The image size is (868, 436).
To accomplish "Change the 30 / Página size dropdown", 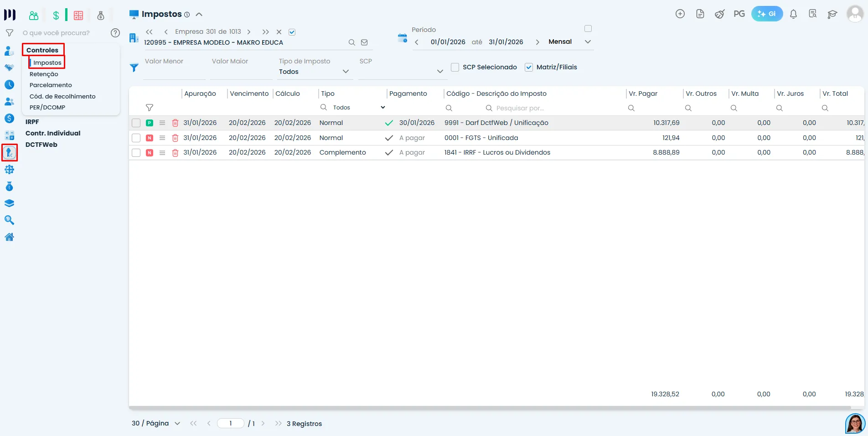I will [156, 424].
